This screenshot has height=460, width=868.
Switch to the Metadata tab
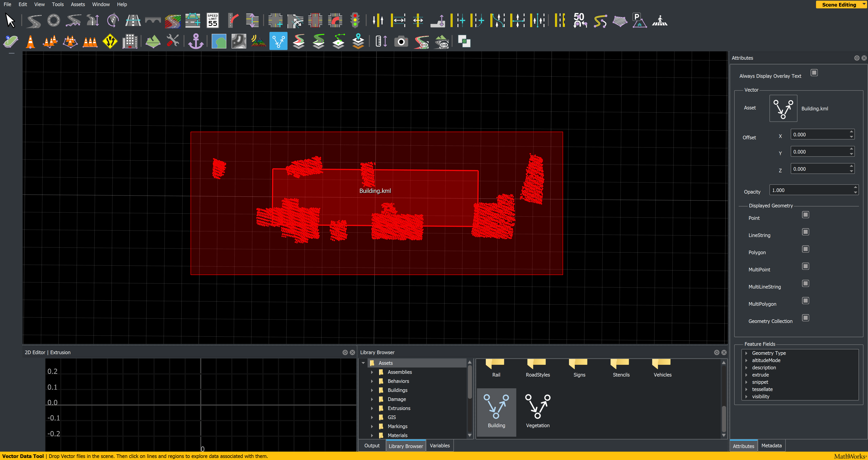click(x=771, y=446)
